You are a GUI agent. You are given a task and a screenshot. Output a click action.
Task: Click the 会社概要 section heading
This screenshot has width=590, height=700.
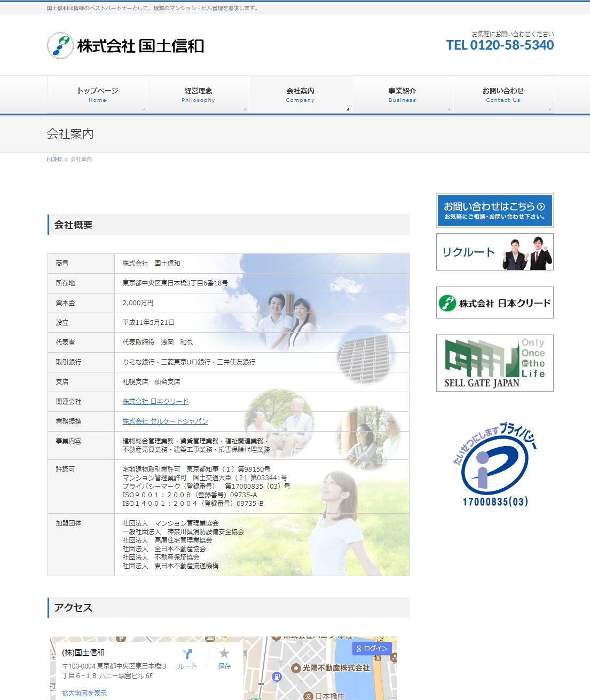coord(229,225)
